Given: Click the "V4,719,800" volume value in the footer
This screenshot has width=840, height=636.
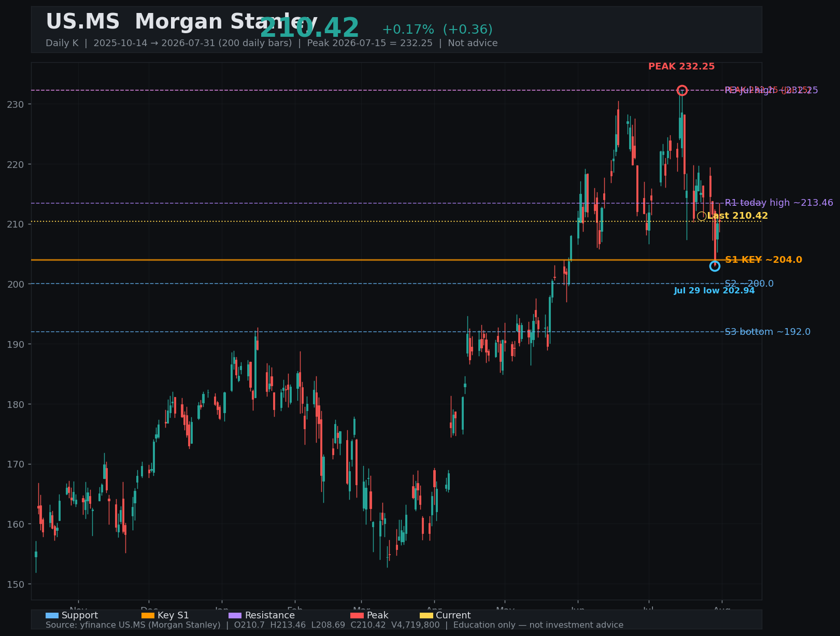Looking at the screenshot, I should point(416,625).
